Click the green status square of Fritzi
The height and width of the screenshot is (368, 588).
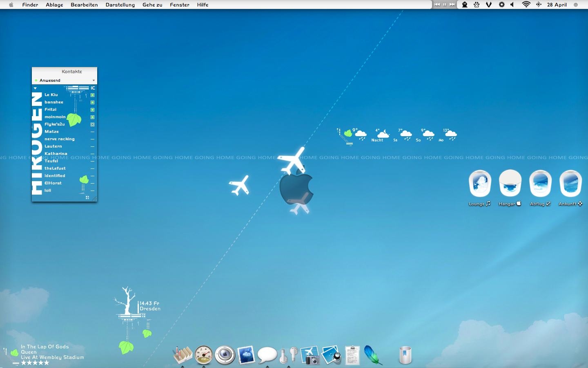(x=92, y=110)
